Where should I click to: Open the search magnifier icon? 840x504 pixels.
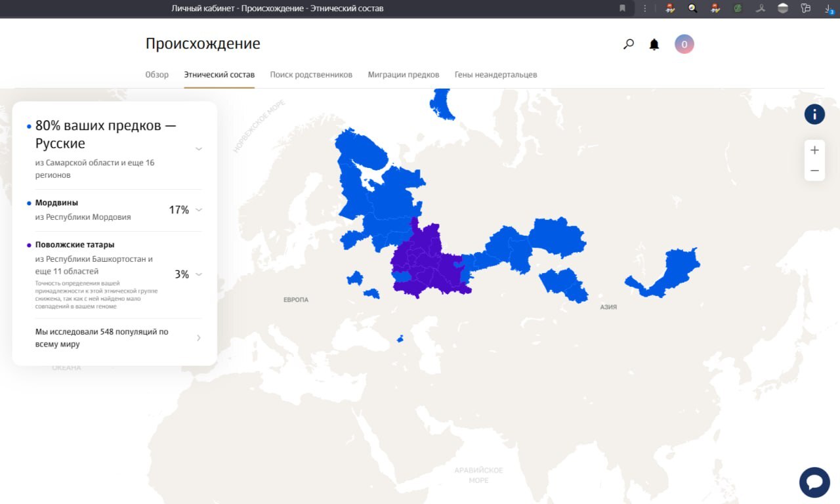pos(629,44)
